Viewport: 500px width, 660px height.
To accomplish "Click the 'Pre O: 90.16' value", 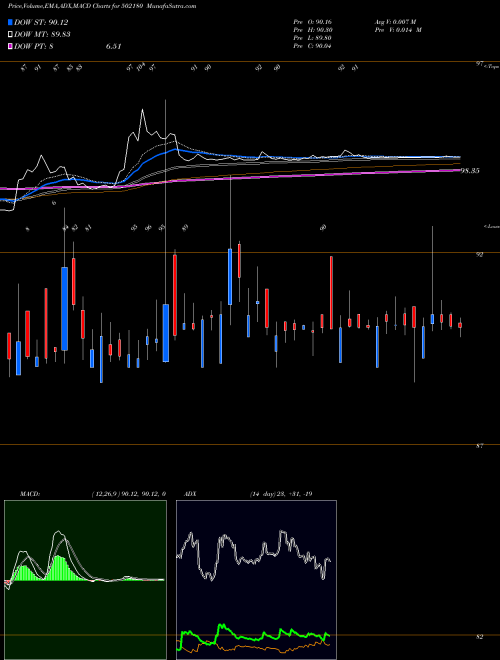I will tap(312, 22).
